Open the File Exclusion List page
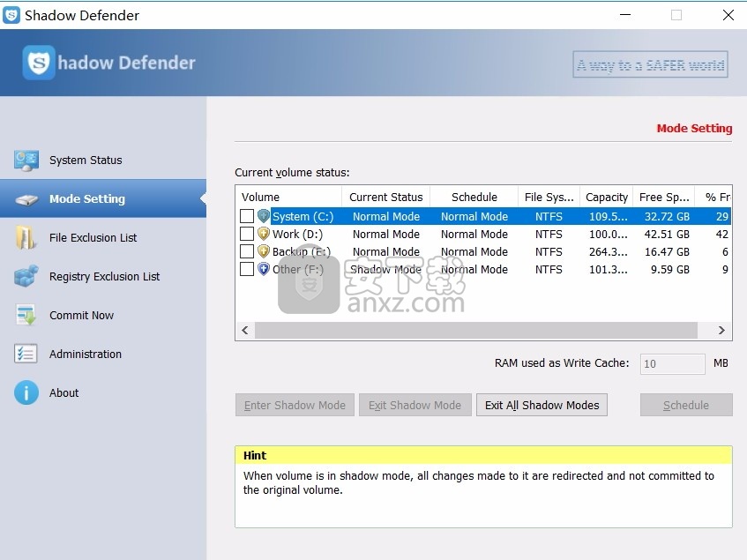The height and width of the screenshot is (560, 747). point(103,237)
